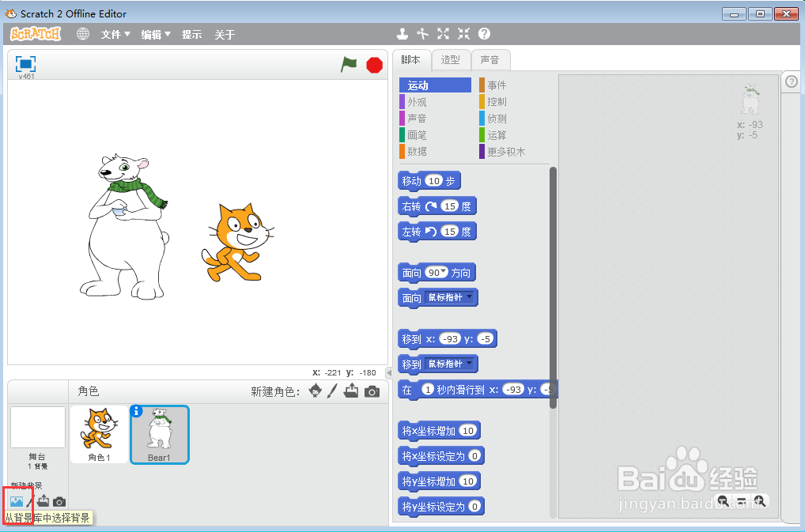Click value 0 in 将x坐标设定为 block
Screen dimensions: 805x532
click(474, 455)
